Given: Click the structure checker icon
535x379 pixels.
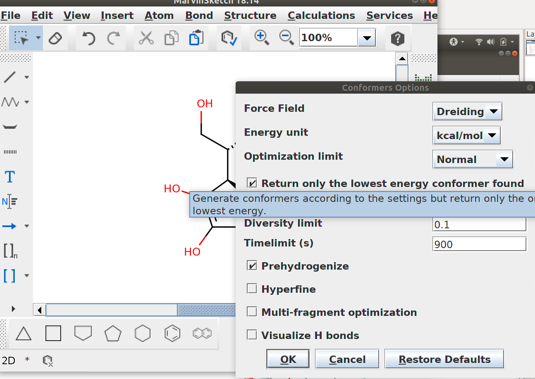Looking at the screenshot, I should point(229,38).
